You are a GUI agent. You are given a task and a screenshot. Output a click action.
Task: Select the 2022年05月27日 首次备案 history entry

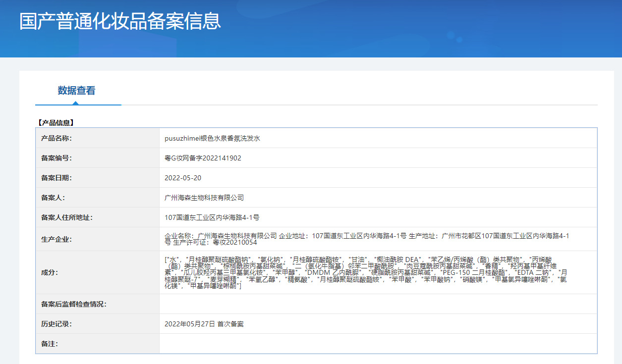coord(204,324)
